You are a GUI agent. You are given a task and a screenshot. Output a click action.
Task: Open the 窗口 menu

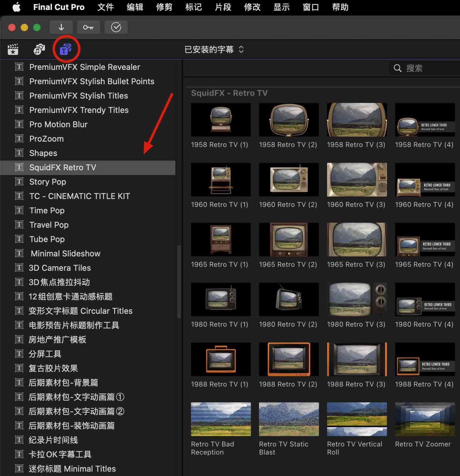coord(311,7)
